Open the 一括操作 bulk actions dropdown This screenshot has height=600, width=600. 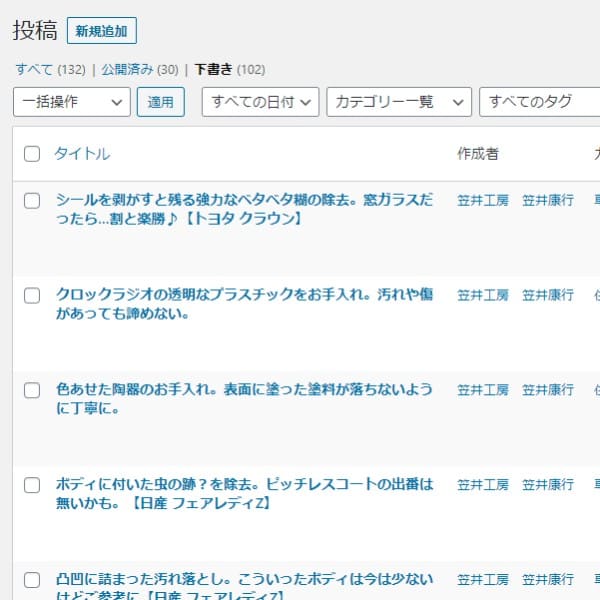tap(72, 102)
